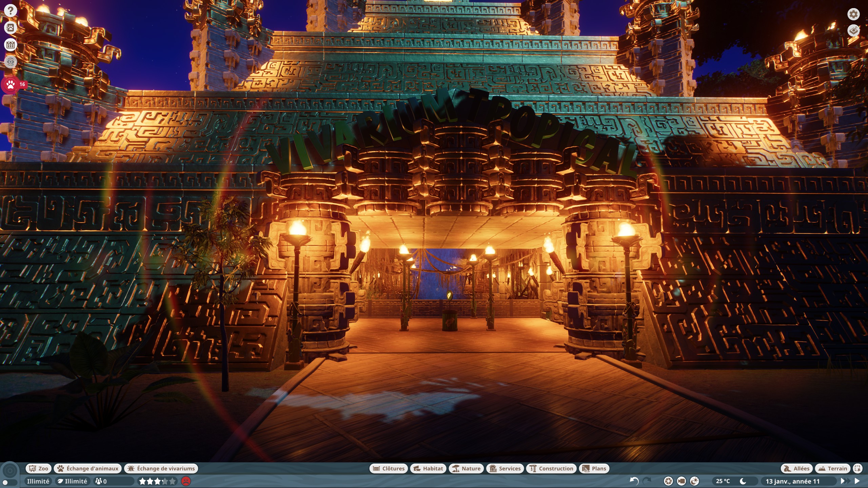The height and width of the screenshot is (488, 868).
Task: Open the help question mark icon
Action: pos(11,11)
